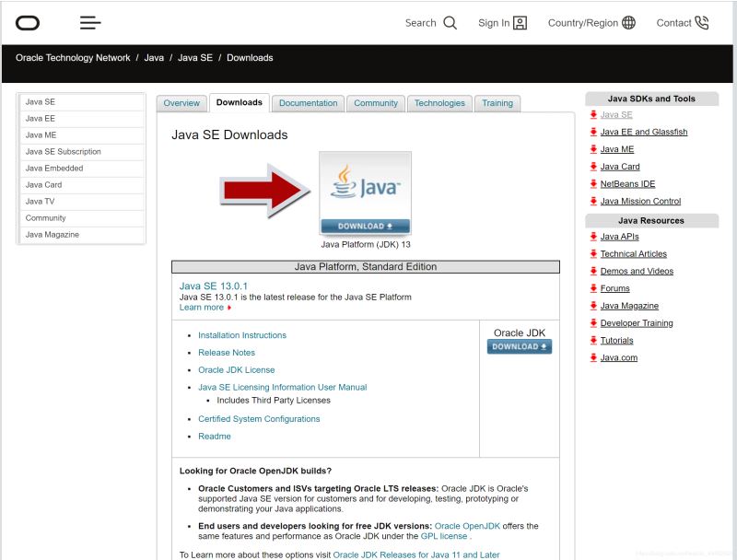Screen dimensions: 737x560
Task: Click the red download icon beside Tutorials
Action: (x=593, y=340)
